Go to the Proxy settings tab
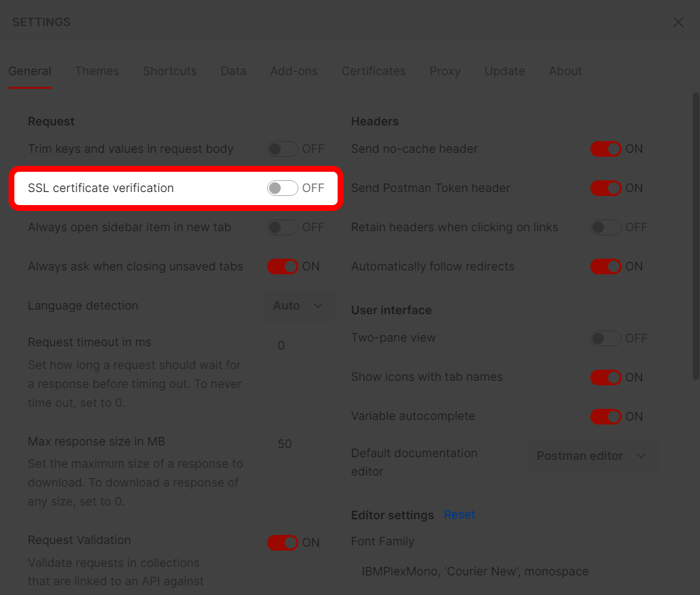Viewport: 700px width, 595px height. [445, 71]
